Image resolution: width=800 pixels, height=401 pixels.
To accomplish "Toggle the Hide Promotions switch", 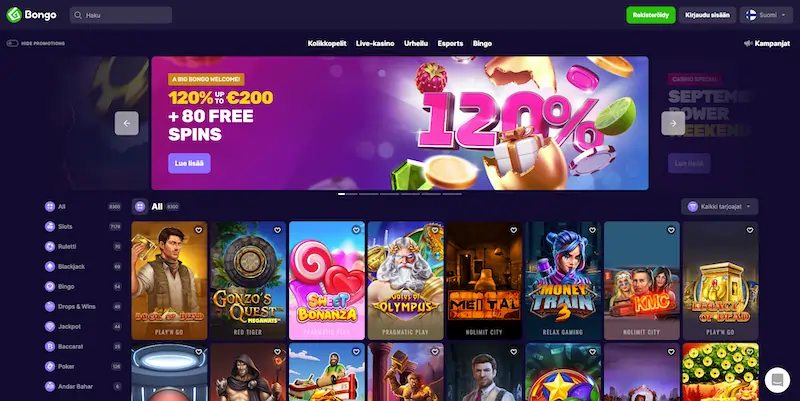I will point(12,43).
